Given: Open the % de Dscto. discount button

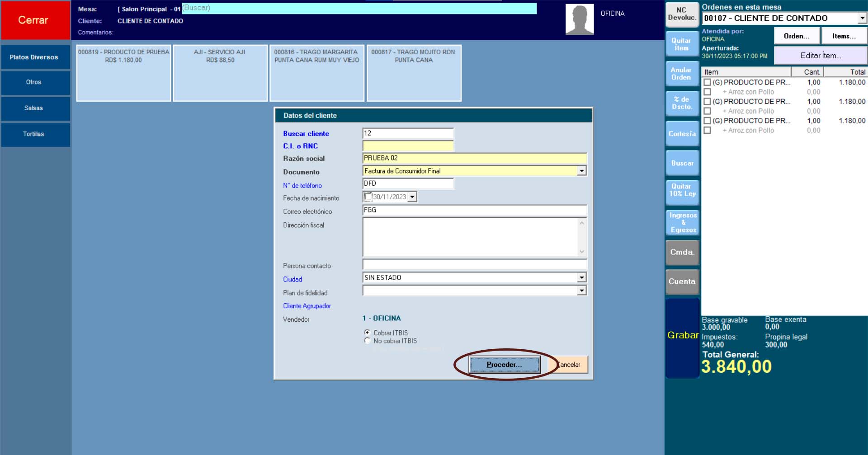Looking at the screenshot, I should (682, 103).
